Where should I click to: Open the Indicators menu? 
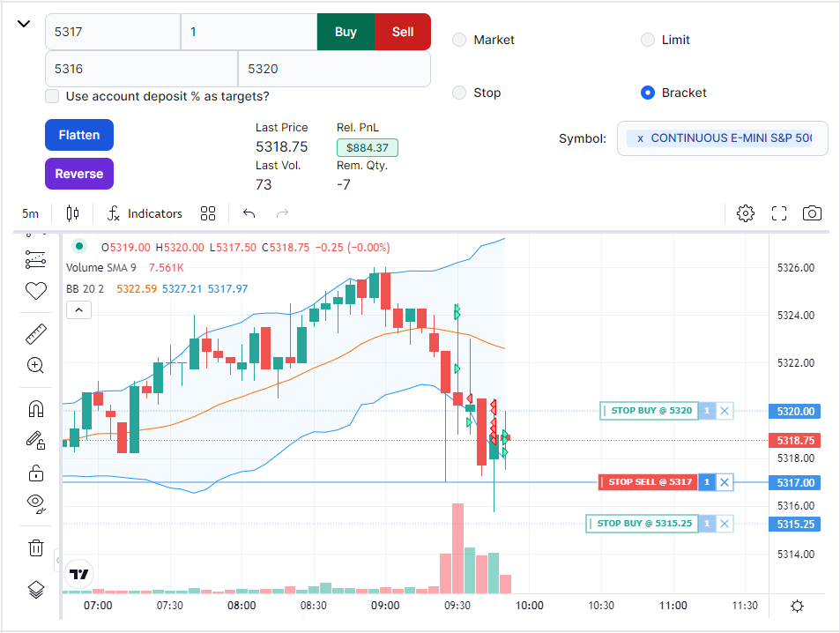click(145, 213)
